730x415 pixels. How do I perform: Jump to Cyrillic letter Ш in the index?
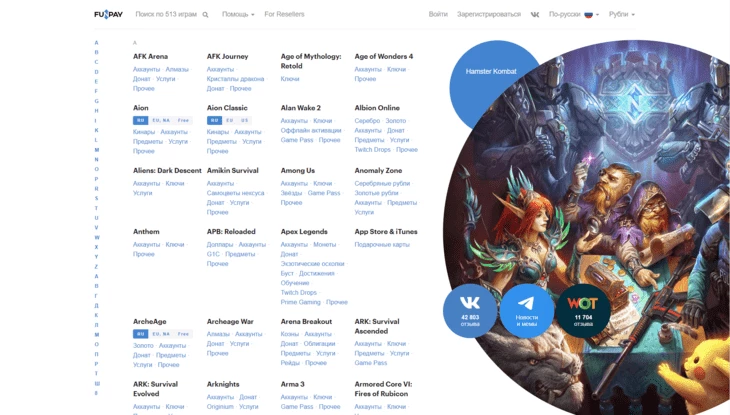(x=97, y=383)
